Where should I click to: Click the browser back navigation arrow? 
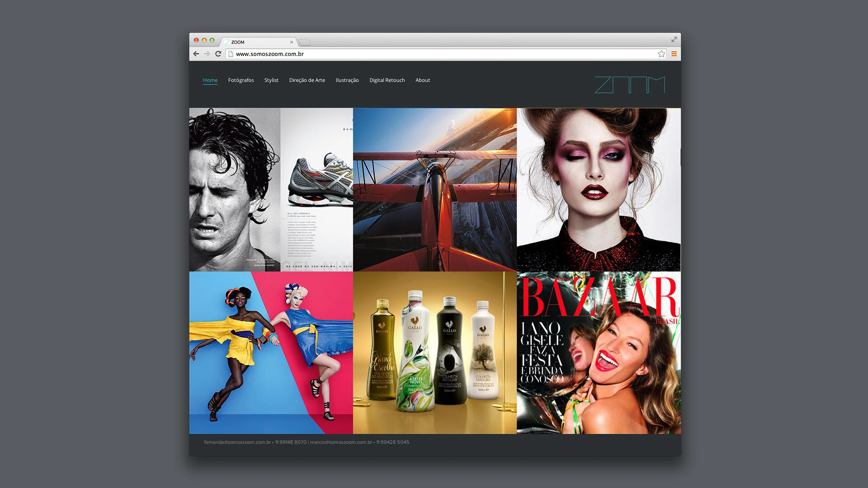tap(196, 54)
